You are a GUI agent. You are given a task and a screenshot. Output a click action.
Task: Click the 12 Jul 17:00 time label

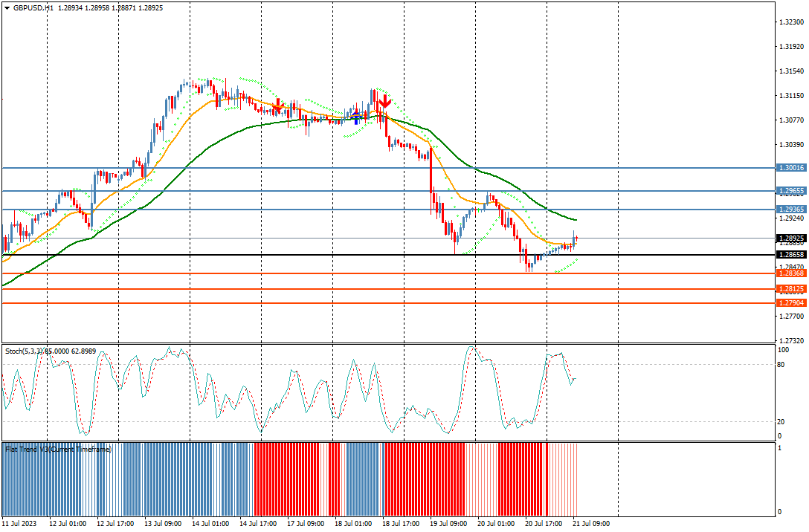tap(115, 524)
